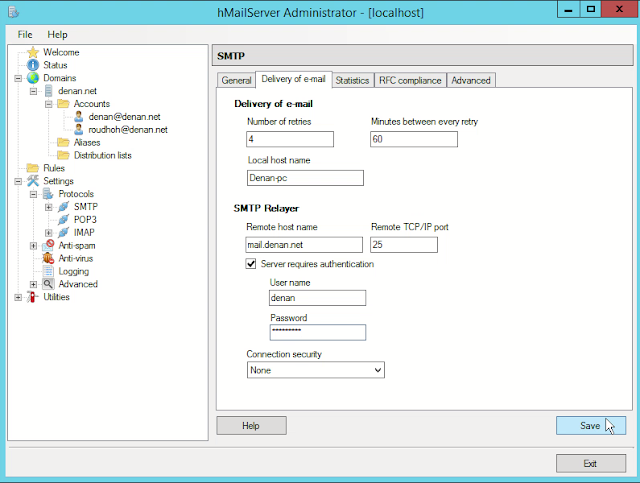The height and width of the screenshot is (483, 640).
Task: Click the Utilities knife icon
Action: click(32, 297)
